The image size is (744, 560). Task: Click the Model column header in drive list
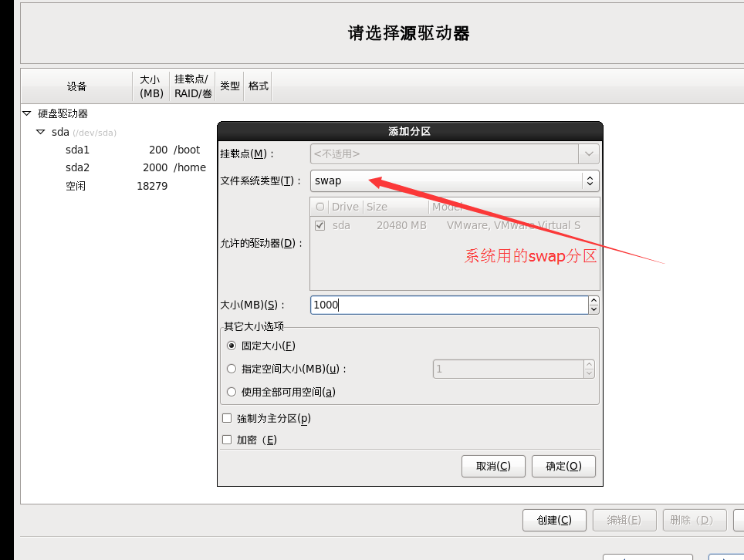tap(514, 207)
